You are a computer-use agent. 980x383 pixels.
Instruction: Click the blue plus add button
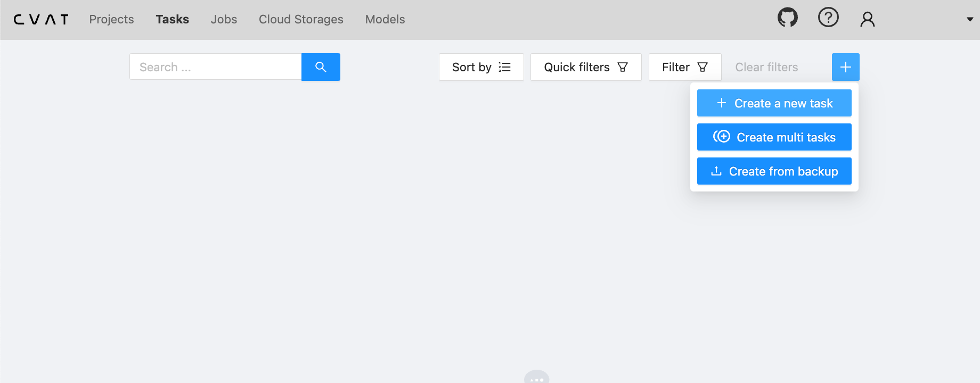tap(845, 67)
